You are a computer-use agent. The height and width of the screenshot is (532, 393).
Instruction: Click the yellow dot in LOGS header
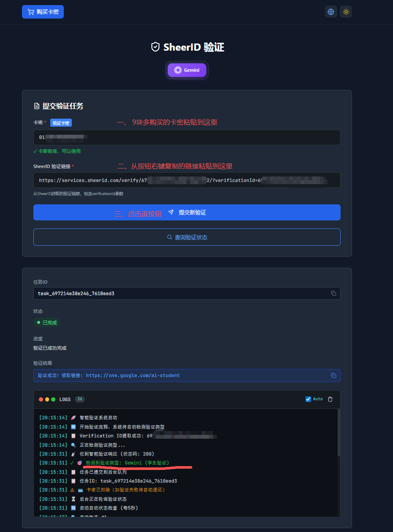47,399
